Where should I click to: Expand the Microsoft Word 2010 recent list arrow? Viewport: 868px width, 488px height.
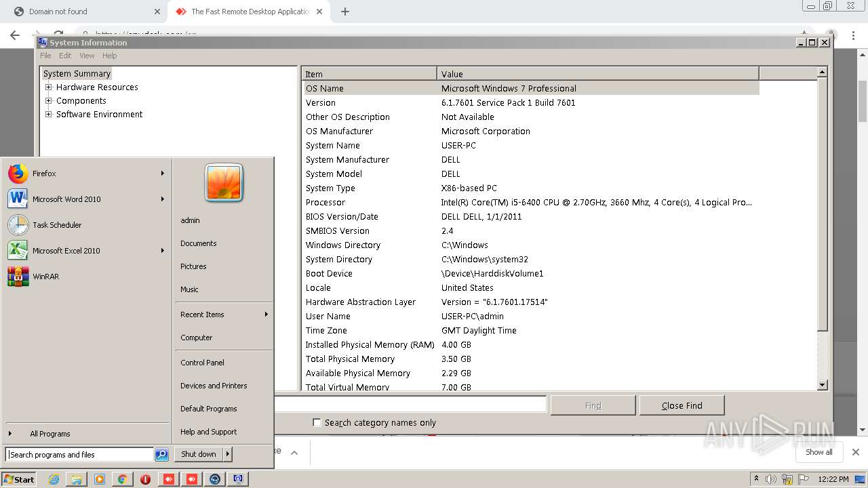click(163, 199)
